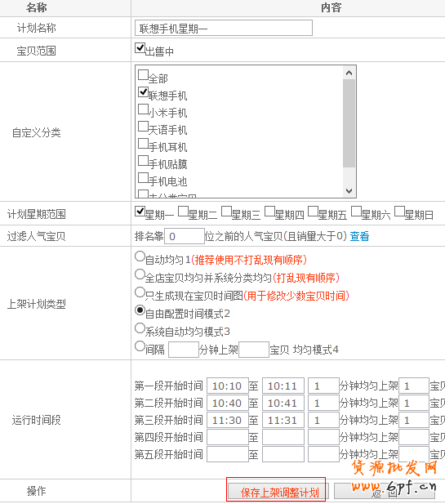Click the category list scrollbar thumb

349,123
